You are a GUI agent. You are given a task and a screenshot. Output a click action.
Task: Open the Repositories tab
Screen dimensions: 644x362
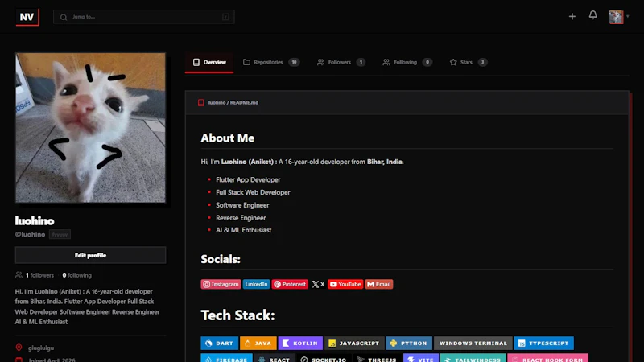coord(271,63)
